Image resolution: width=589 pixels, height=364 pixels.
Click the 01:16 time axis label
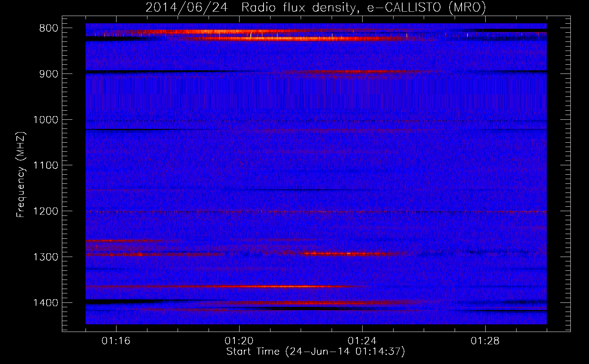pyautogui.click(x=116, y=341)
